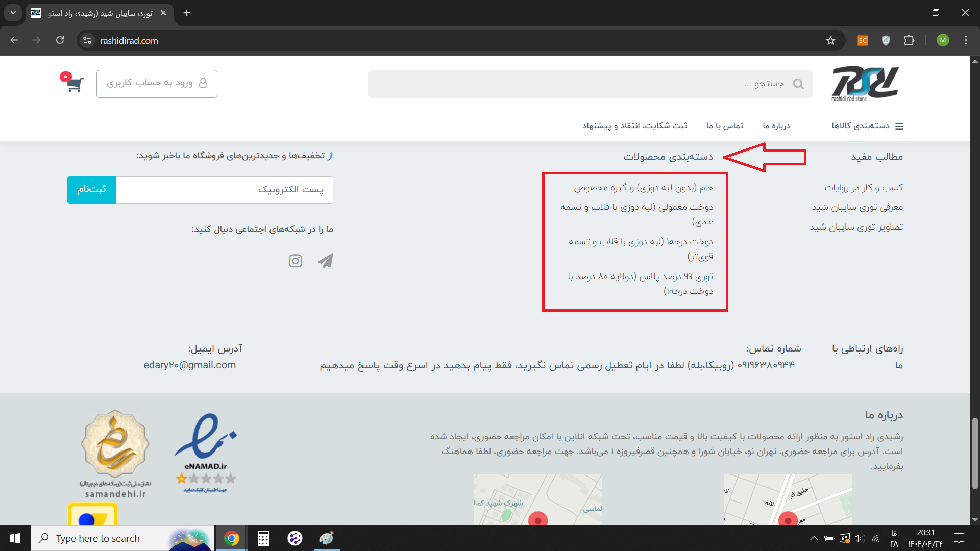Open the خام (بدون لبه دوزی) product category
Image resolution: width=980 pixels, height=551 pixels.
(643, 188)
